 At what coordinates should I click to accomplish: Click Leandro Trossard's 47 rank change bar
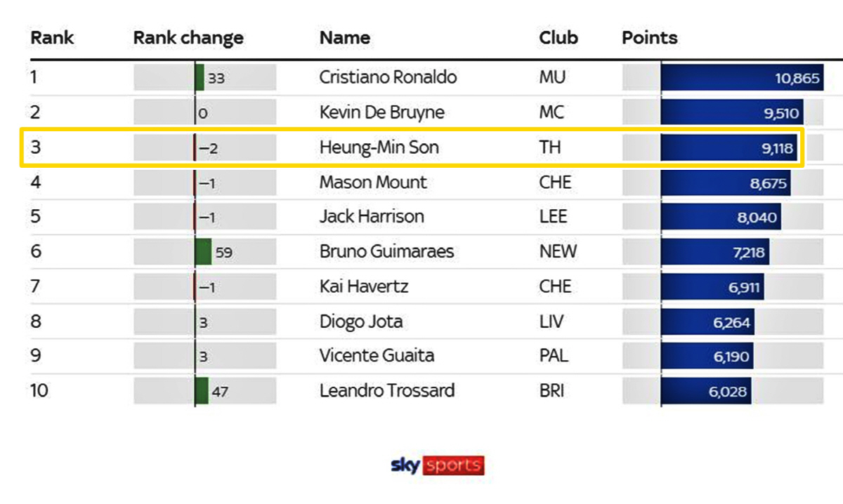202,391
